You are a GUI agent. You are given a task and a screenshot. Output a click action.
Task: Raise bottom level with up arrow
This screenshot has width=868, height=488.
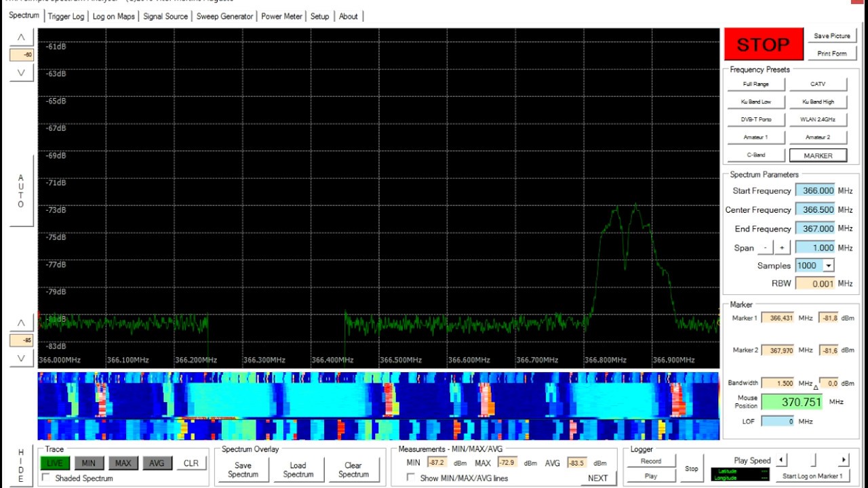21,323
